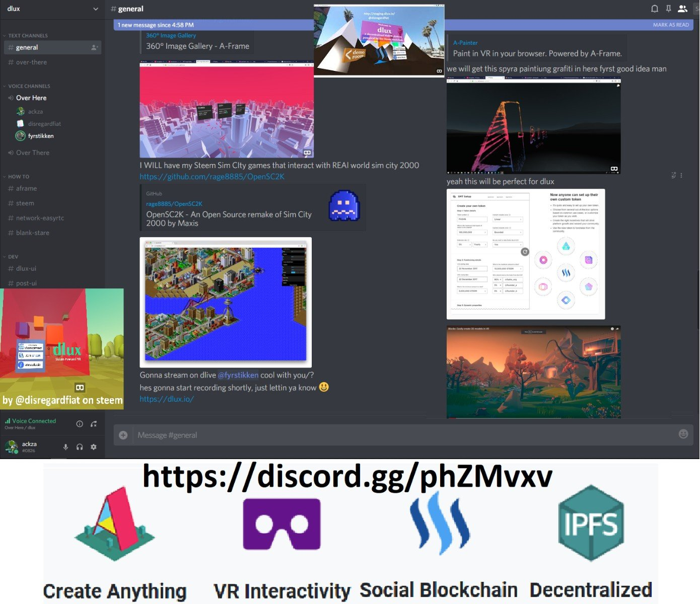Toggle the member list icon
Image resolution: width=700 pixels, height=604 pixels.
tap(682, 9)
